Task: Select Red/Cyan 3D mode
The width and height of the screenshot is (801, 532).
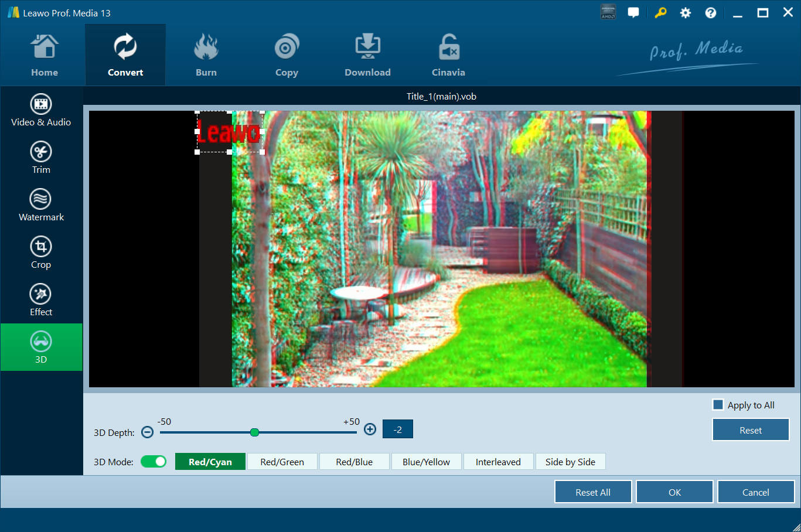Action: pyautogui.click(x=210, y=462)
